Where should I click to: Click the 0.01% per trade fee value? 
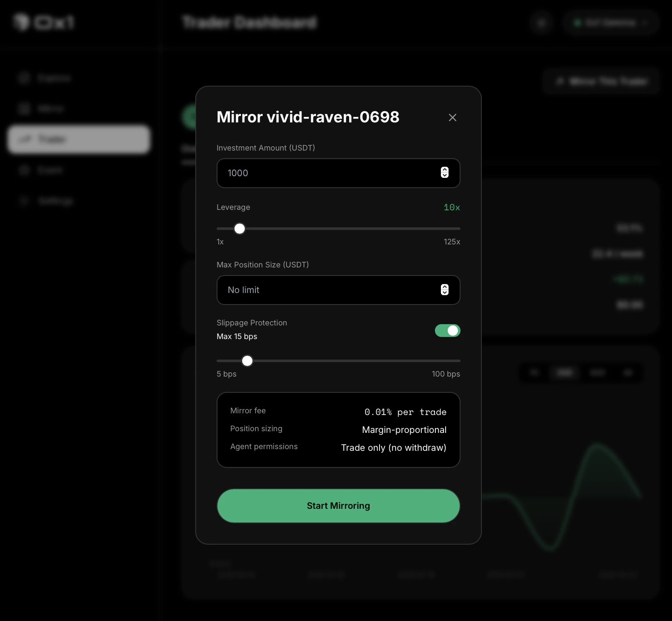click(406, 412)
